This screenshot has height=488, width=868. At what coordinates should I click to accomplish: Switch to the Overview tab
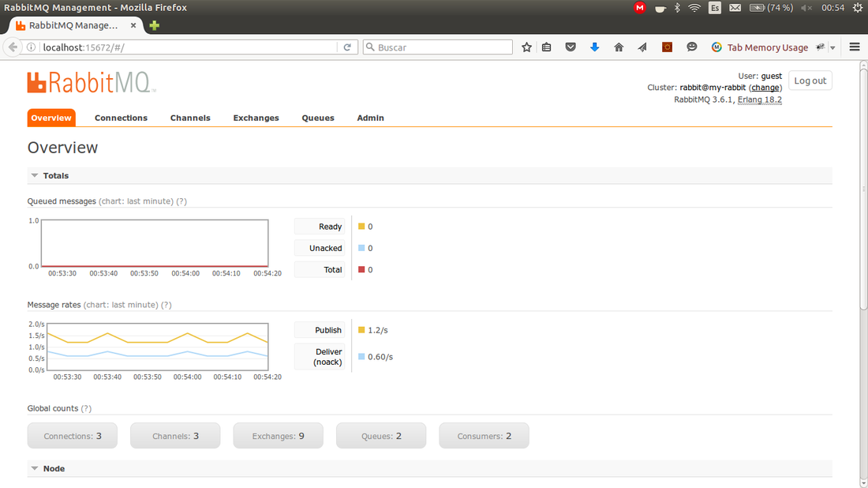pos(51,118)
